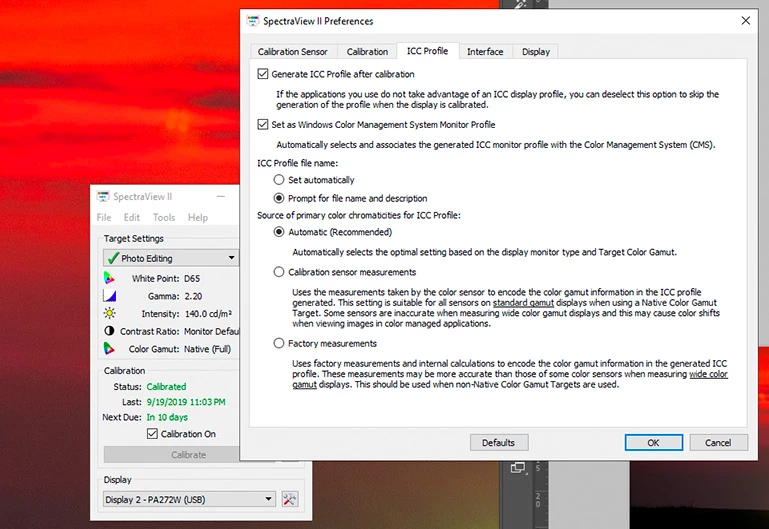Open the Edit menu in SpectraView II
Viewport: 769px width, 529px height.
[x=131, y=217]
